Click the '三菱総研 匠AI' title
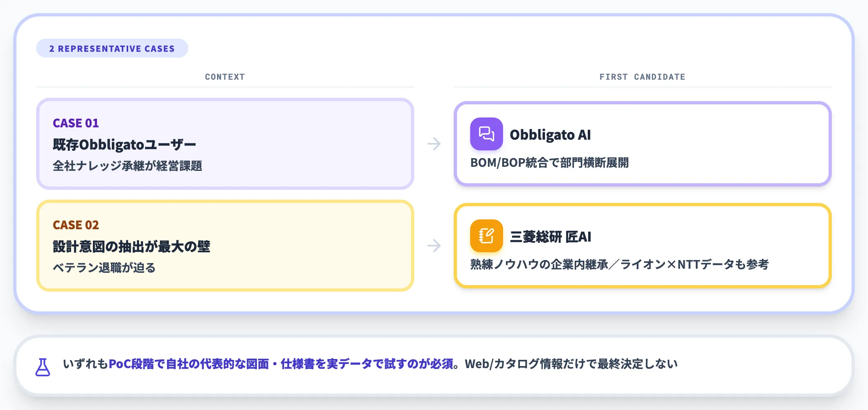 551,237
